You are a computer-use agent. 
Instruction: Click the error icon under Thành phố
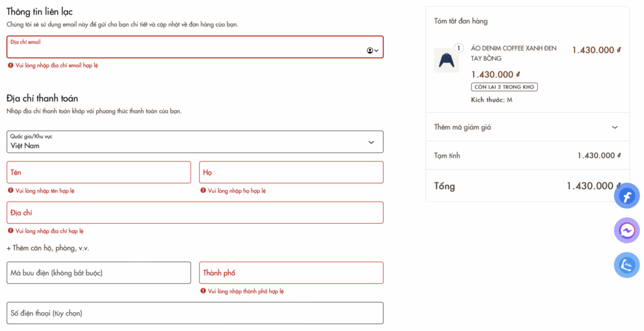pyautogui.click(x=203, y=291)
